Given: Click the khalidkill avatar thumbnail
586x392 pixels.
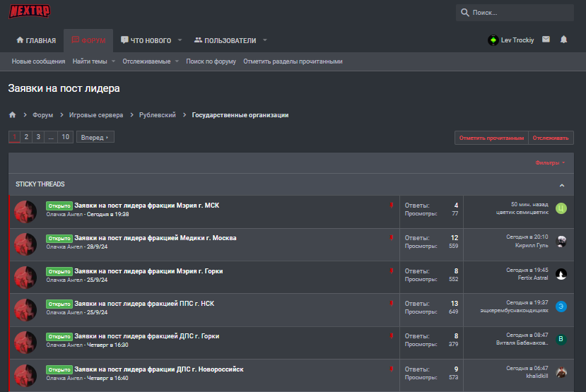Looking at the screenshot, I should click(561, 372).
